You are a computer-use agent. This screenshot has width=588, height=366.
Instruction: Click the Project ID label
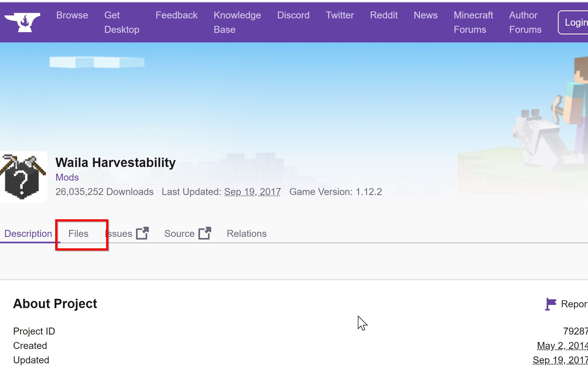click(x=34, y=331)
